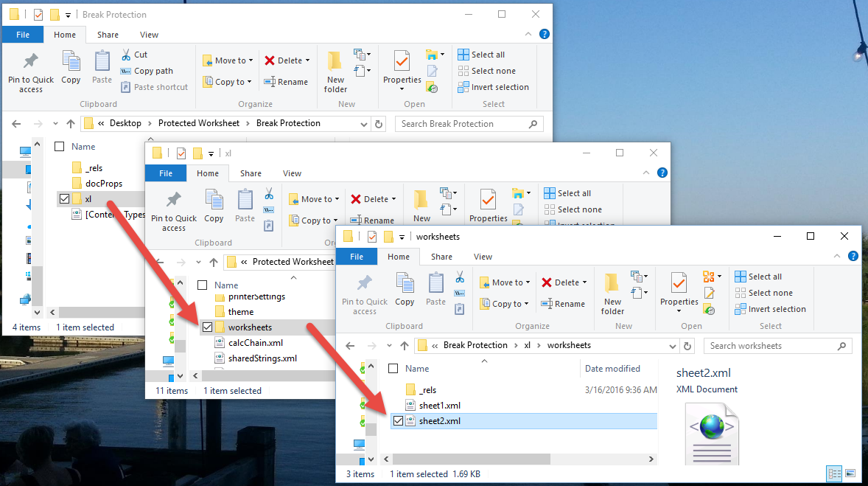Click New folder in worksheets window ribbon

click(612, 294)
